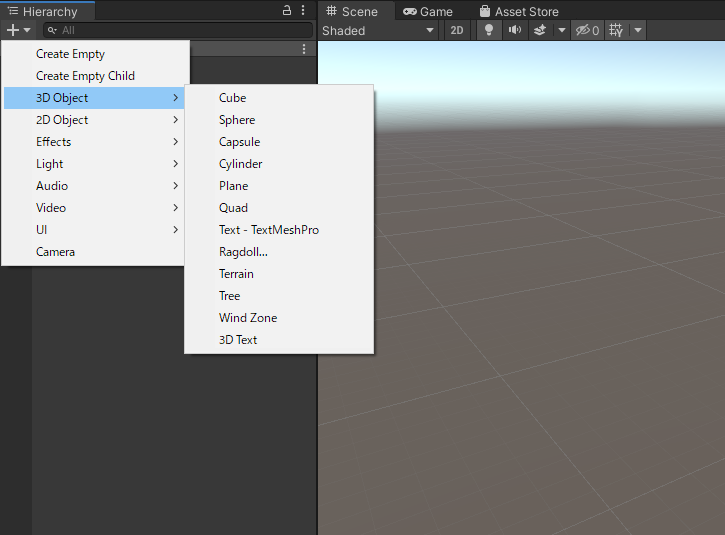The height and width of the screenshot is (535, 725).
Task: Expand the UI submenu
Action: click(94, 230)
